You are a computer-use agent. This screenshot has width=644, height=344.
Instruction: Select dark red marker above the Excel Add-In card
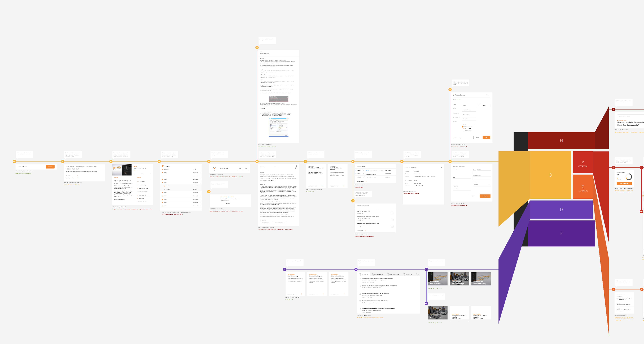point(613,109)
